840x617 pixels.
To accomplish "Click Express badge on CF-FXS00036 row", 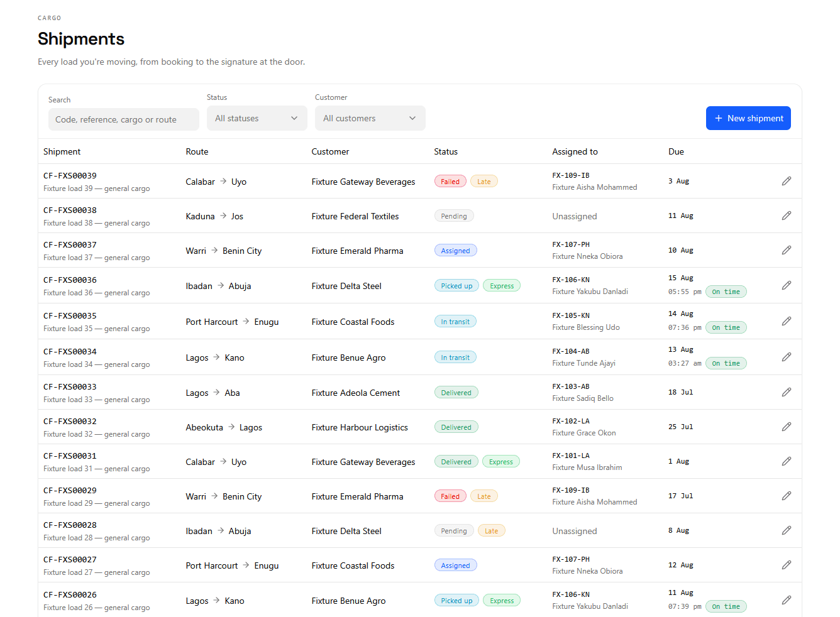I will coord(502,286).
